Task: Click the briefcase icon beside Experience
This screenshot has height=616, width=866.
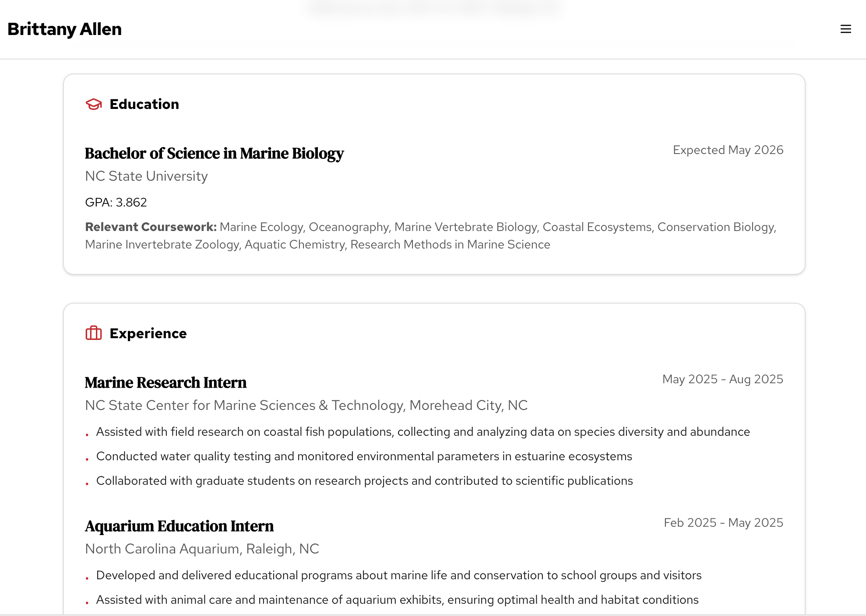Action: pos(93,333)
